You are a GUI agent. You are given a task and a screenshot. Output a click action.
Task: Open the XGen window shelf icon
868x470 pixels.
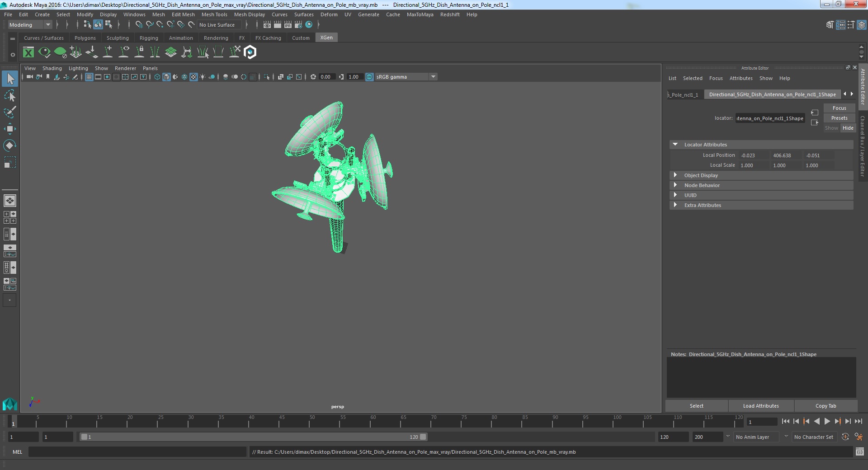pyautogui.click(x=28, y=52)
